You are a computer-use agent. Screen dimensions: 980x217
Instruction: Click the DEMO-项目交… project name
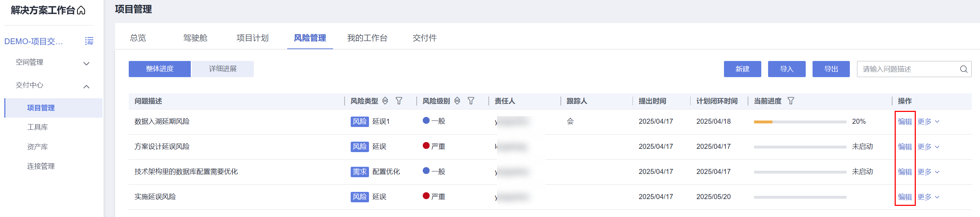pyautogui.click(x=33, y=42)
